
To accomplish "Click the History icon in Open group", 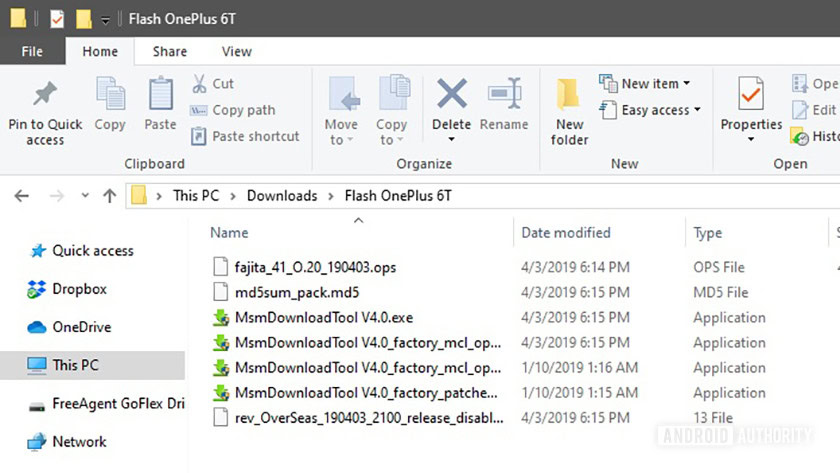I will [x=800, y=137].
